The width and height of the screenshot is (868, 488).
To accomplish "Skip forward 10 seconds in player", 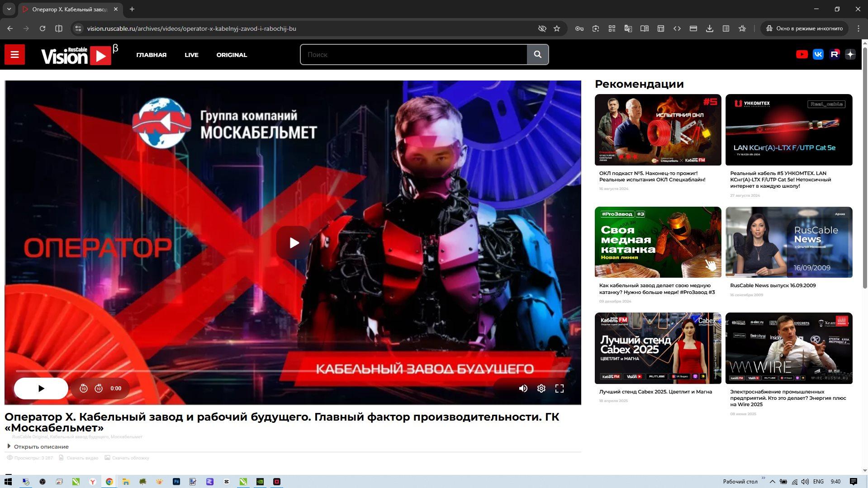I will click(99, 389).
